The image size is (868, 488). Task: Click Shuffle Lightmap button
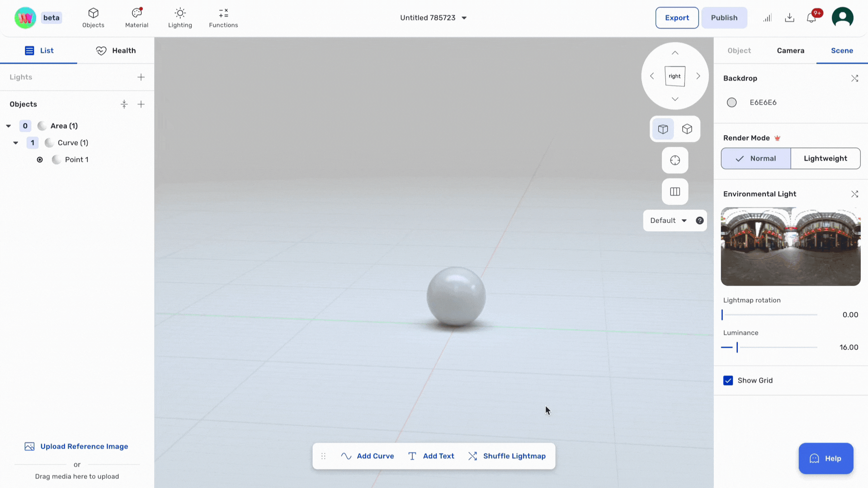coord(507,456)
